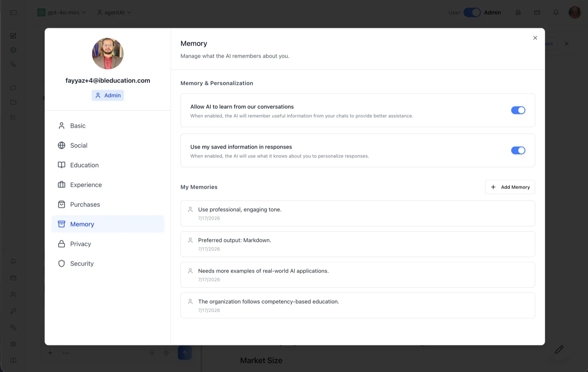Click the Add Memory button
588x372 pixels.
tap(510, 187)
